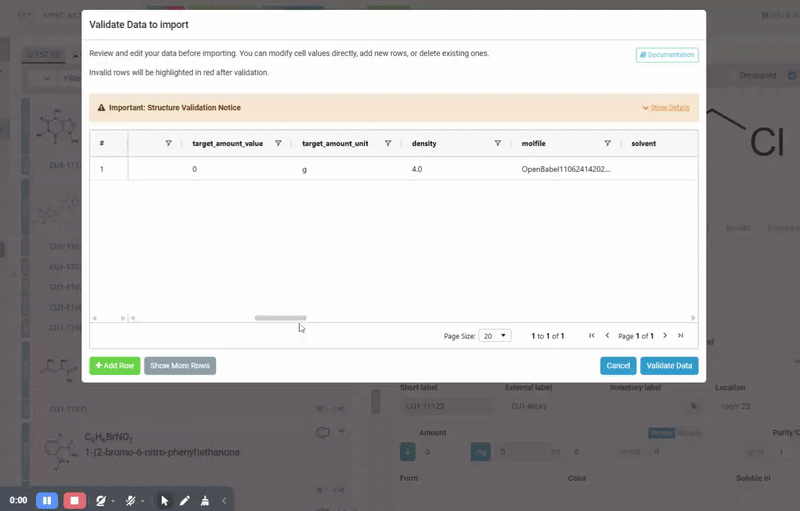The height and width of the screenshot is (511, 800).
Task: Click mg unit button in background Amount
Action: [x=480, y=452]
